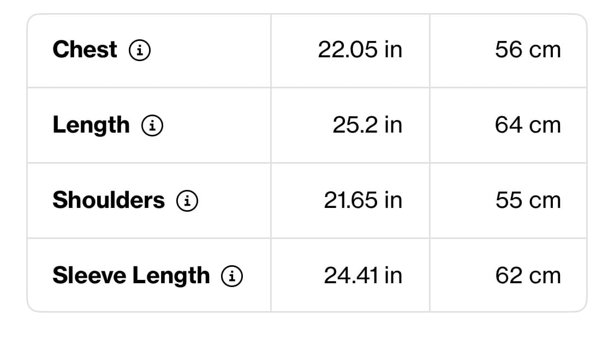Click the unit "in" after 22.05
The width and height of the screenshot is (614, 364).
[x=393, y=50]
